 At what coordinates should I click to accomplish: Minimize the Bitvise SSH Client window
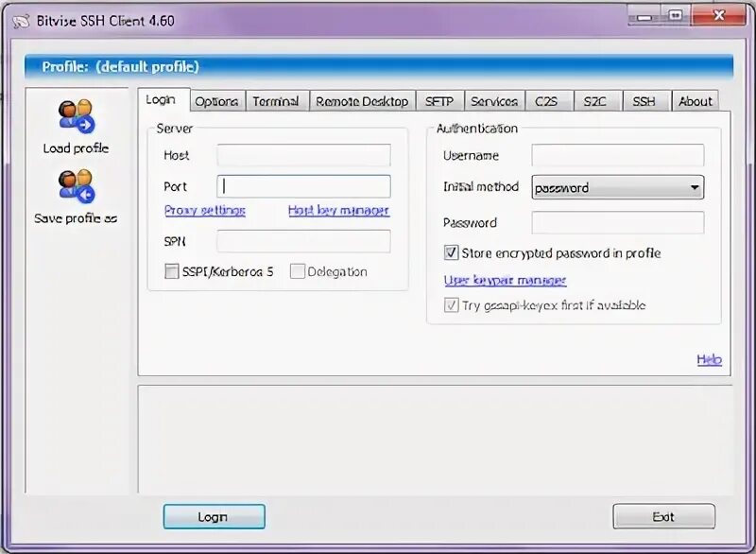[x=644, y=16]
